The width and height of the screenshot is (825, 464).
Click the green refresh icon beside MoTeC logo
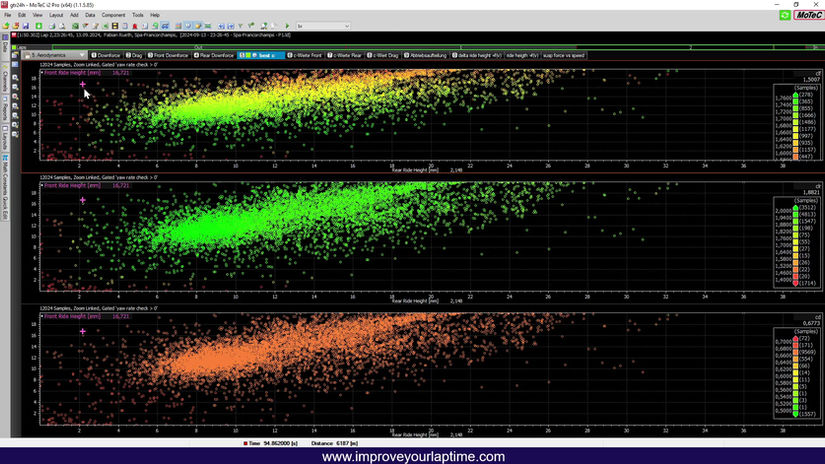pyautogui.click(x=784, y=15)
